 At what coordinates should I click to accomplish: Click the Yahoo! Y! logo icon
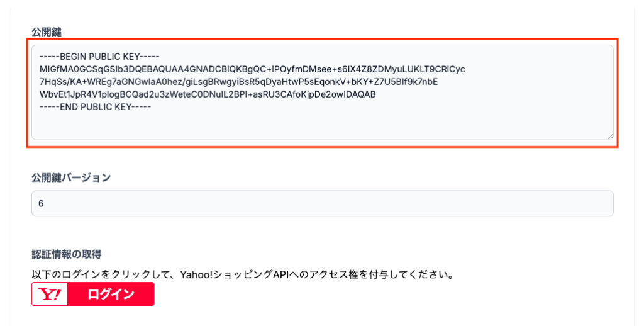click(50, 294)
